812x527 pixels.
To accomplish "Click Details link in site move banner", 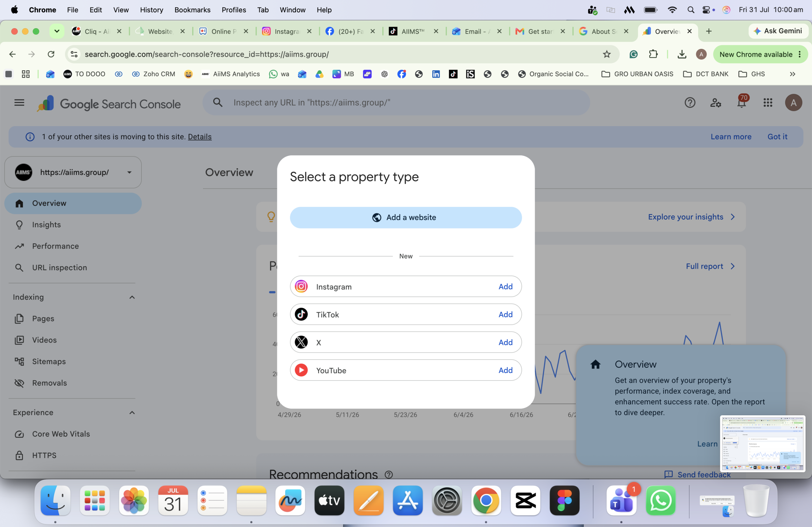I will 200,137.
